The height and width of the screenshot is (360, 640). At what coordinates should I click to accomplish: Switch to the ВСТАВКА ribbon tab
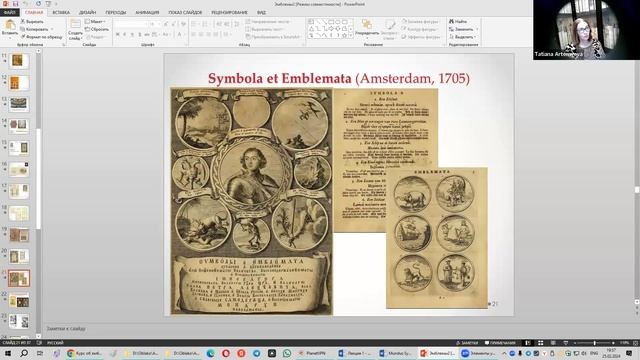click(x=61, y=12)
